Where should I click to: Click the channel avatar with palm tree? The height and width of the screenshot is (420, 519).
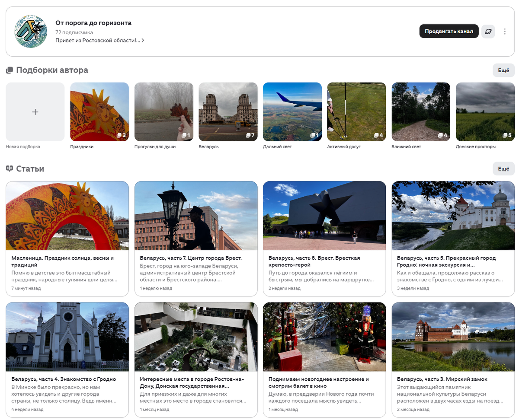click(31, 32)
